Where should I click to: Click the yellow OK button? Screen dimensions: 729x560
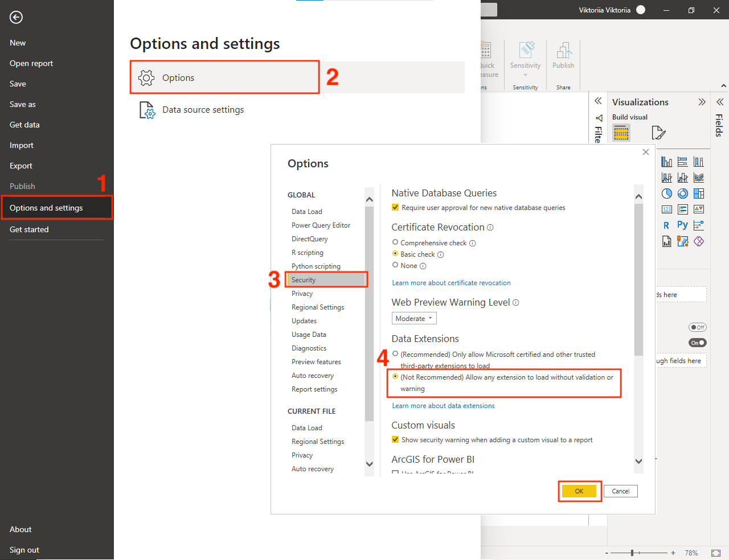[x=579, y=491]
